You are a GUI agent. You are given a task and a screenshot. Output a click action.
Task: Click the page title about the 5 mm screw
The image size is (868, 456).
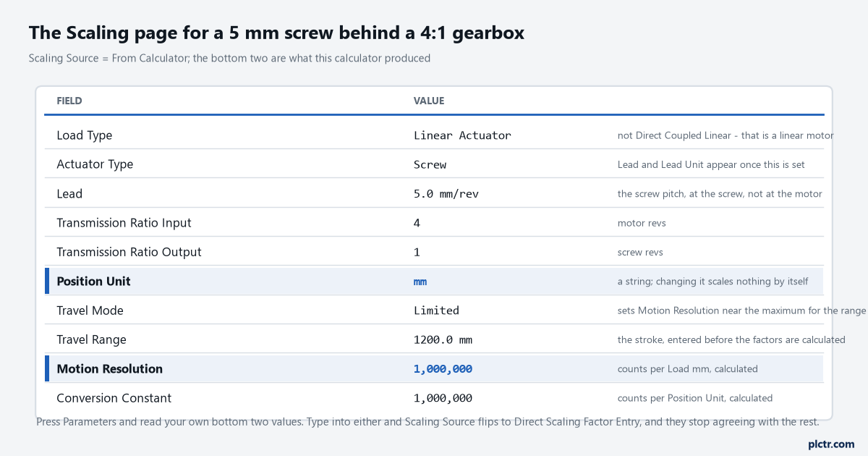pyautogui.click(x=277, y=33)
